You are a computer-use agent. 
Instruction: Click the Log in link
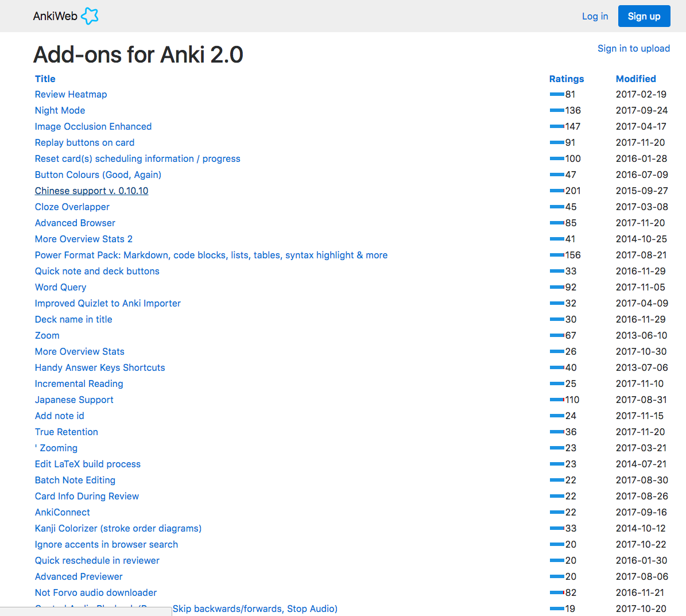click(x=595, y=16)
